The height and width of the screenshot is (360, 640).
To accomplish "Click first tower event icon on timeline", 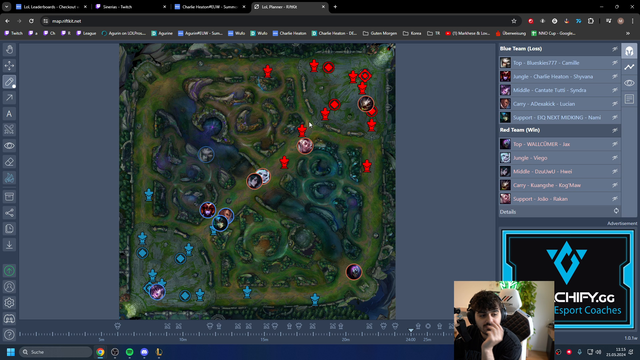I will tap(118, 326).
